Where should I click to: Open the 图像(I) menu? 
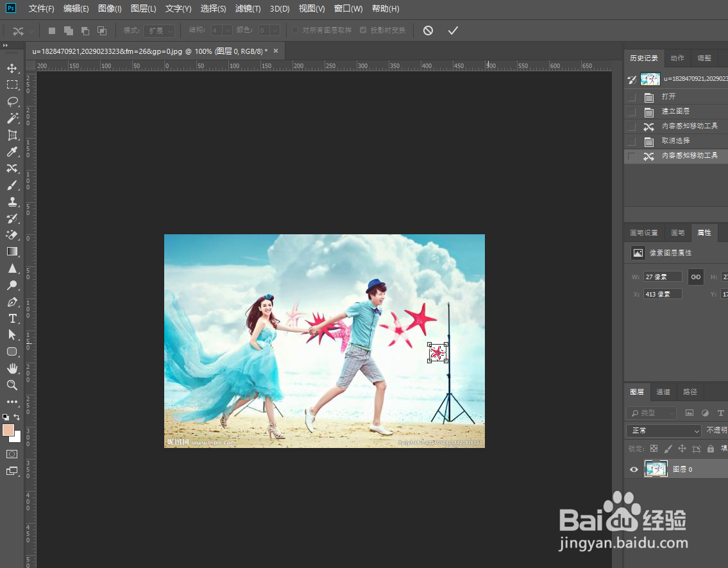(x=110, y=9)
